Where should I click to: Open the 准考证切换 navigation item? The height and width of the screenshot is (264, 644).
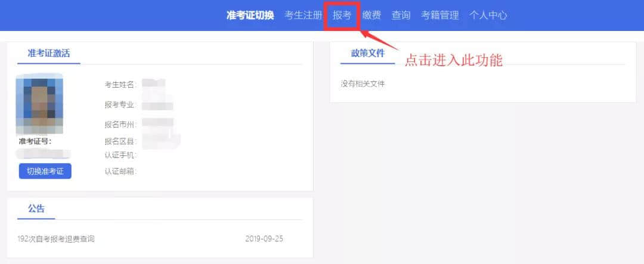point(250,15)
